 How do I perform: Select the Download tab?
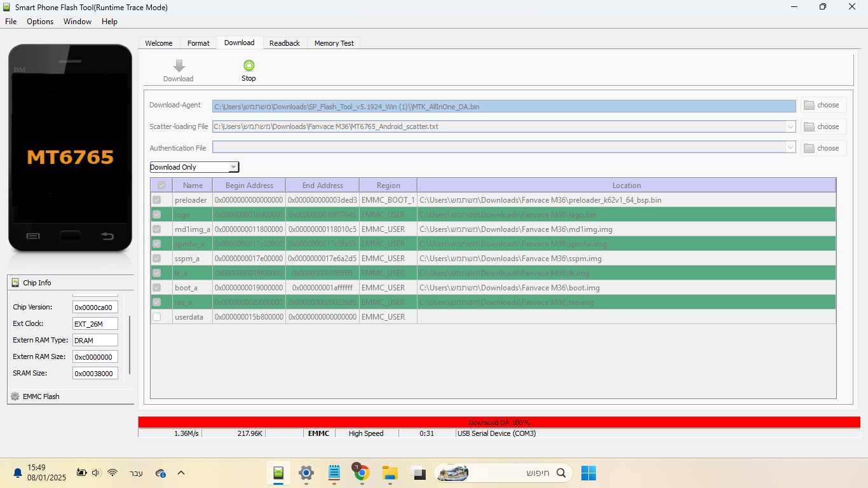pos(240,43)
